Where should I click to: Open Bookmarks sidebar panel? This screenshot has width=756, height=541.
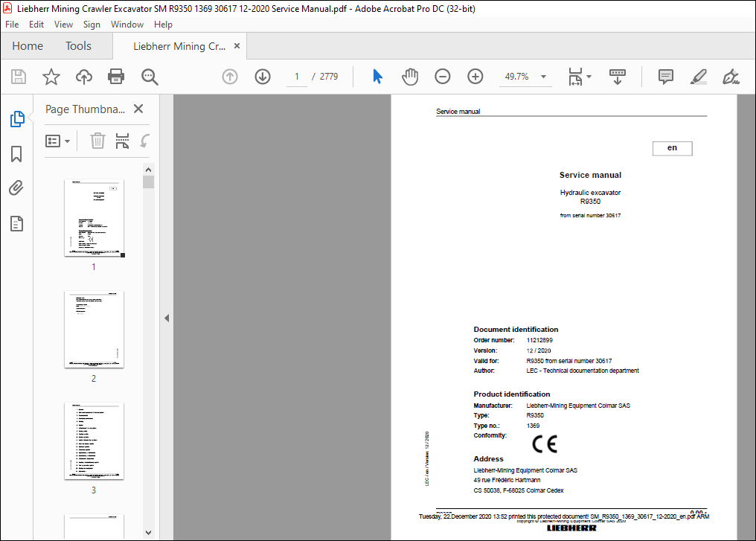16,154
